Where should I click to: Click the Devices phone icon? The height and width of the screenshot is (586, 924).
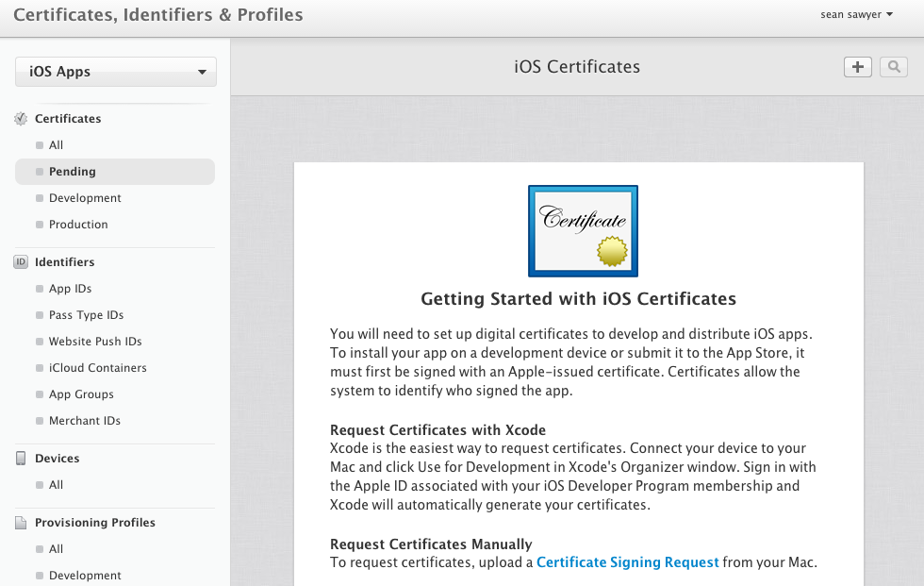pos(21,459)
